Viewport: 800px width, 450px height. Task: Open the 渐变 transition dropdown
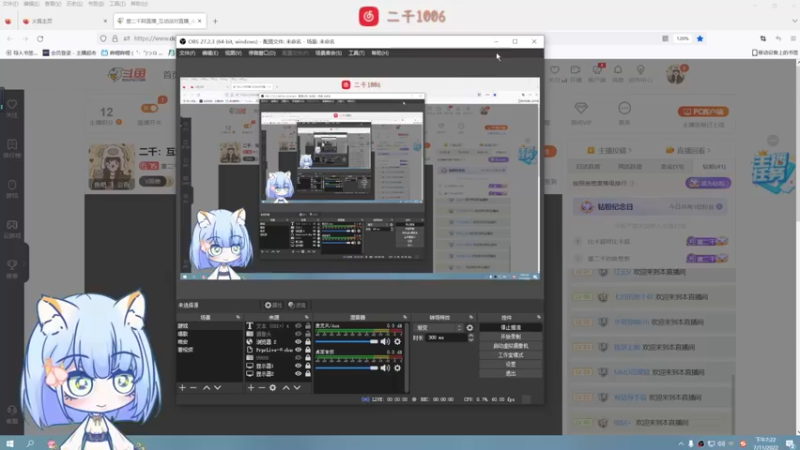click(x=439, y=328)
